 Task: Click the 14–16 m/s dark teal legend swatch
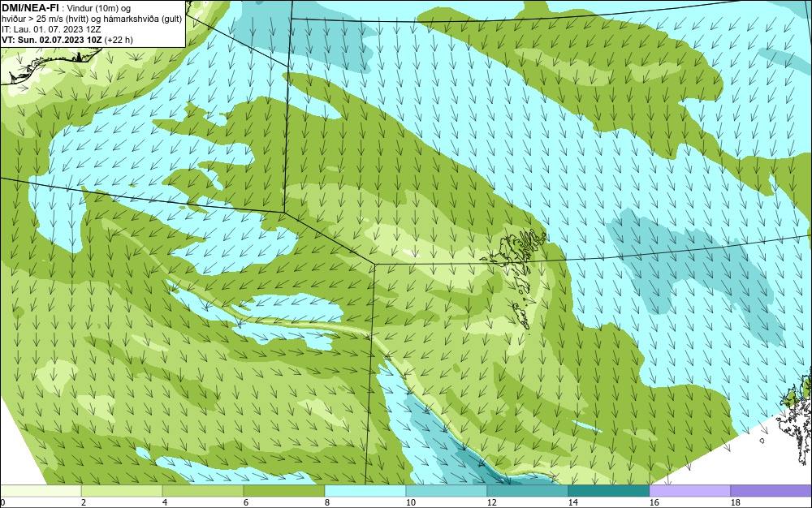[609, 490]
